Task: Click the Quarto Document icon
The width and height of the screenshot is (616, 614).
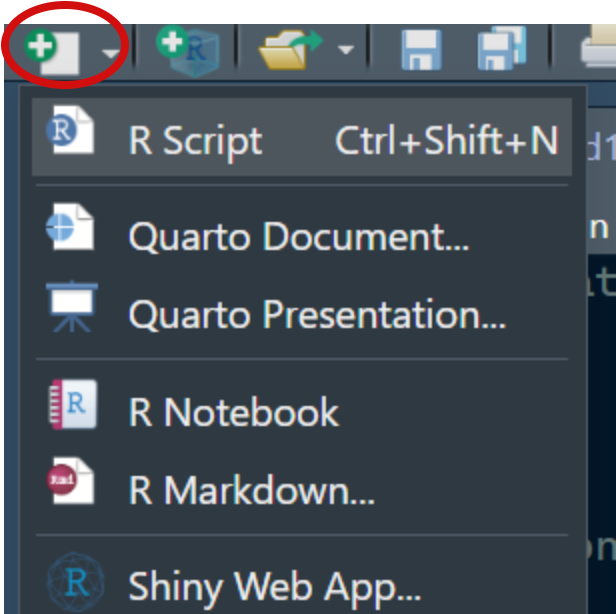Action: click(x=71, y=229)
